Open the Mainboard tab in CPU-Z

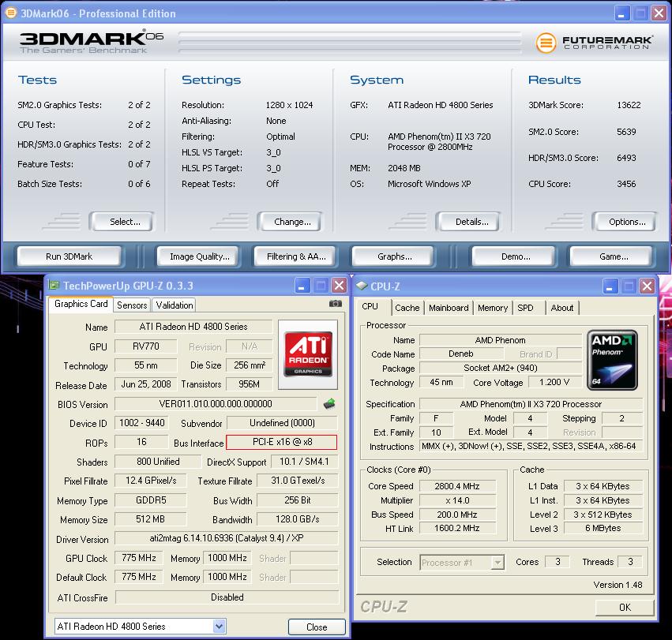pyautogui.click(x=449, y=308)
